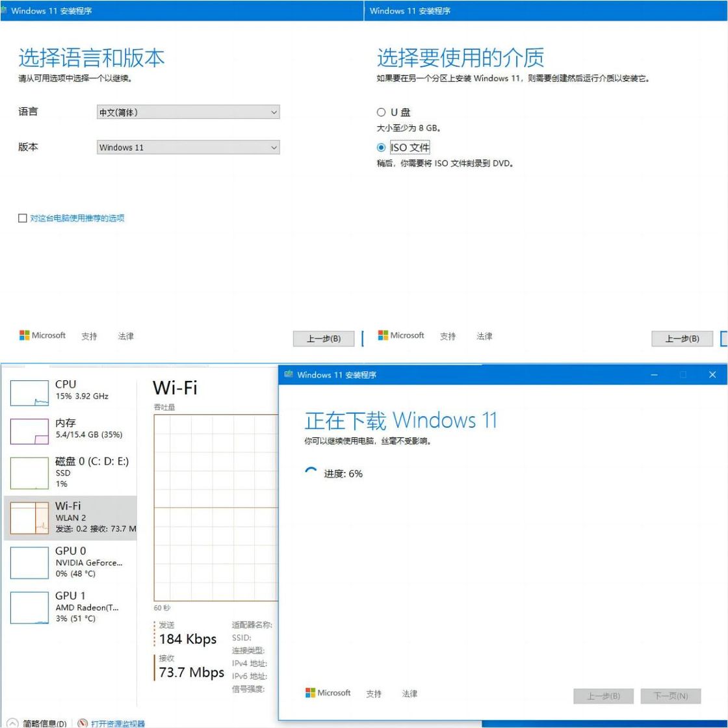Click 法律 link in the language selection window
The height and width of the screenshot is (728, 728).
tap(126, 335)
